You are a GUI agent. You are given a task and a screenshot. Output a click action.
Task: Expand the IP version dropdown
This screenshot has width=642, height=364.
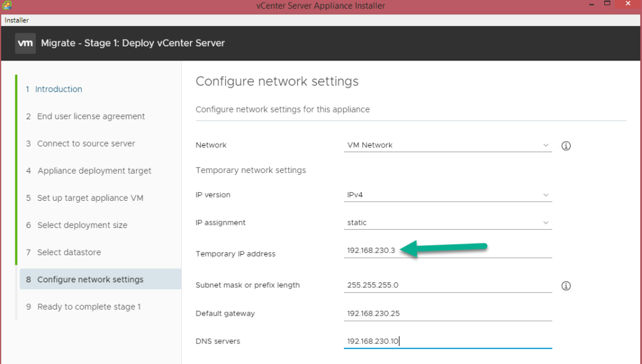pyautogui.click(x=447, y=195)
